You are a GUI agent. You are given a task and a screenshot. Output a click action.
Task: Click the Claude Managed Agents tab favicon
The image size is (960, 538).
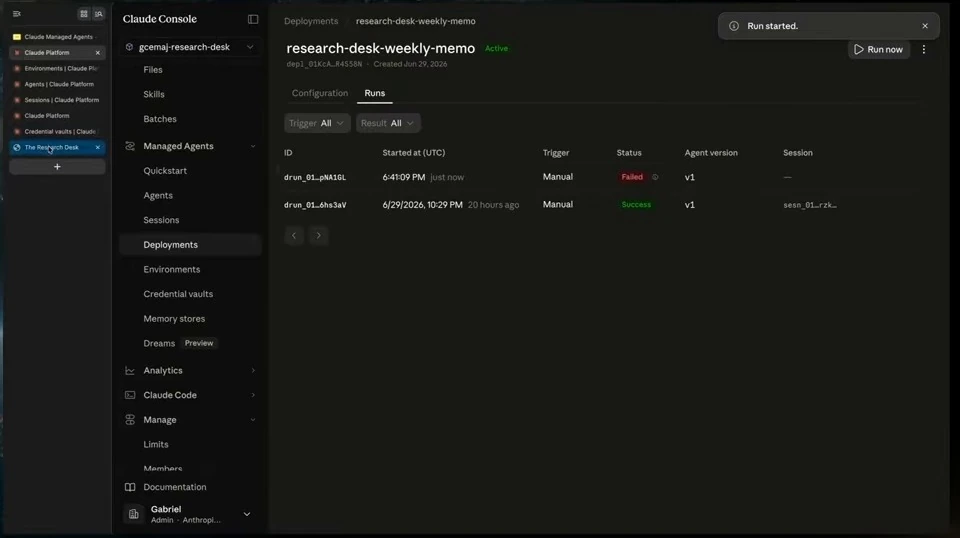pyautogui.click(x=17, y=37)
